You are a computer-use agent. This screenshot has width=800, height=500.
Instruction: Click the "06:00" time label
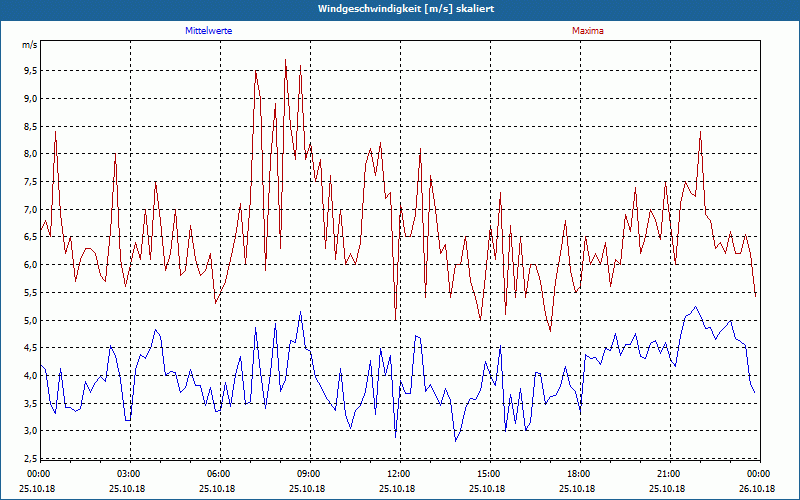click(218, 474)
